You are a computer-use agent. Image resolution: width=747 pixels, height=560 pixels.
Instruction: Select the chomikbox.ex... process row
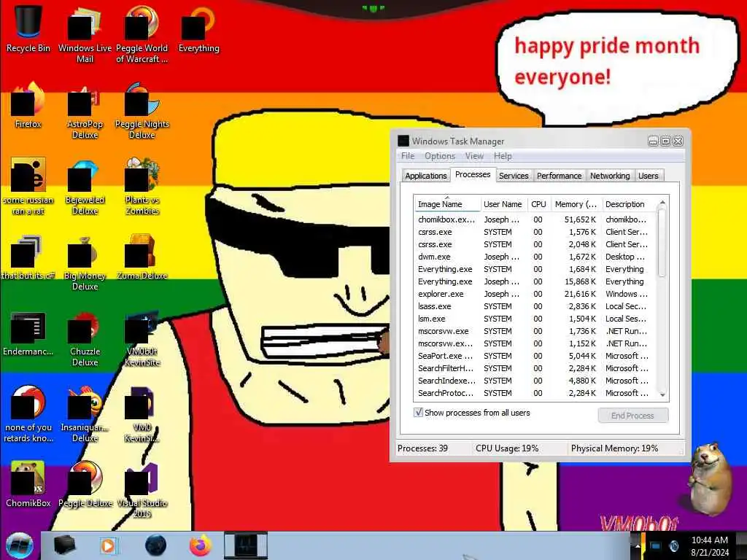[535, 219]
